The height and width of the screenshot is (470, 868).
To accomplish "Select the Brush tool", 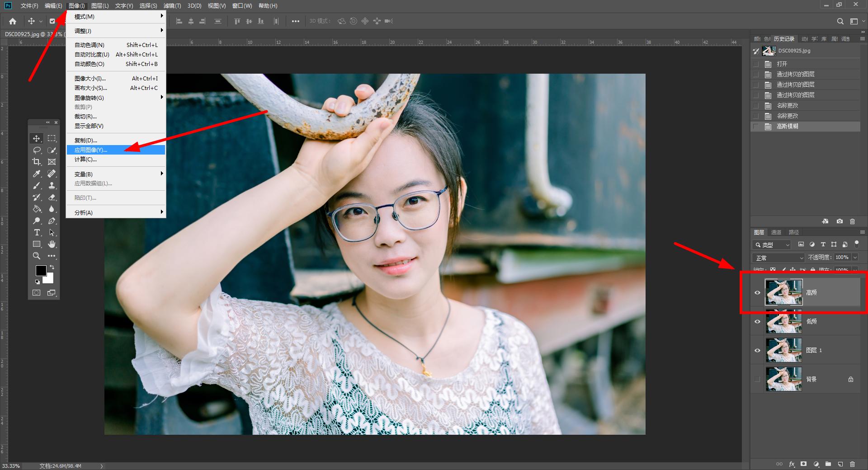I will tap(37, 185).
